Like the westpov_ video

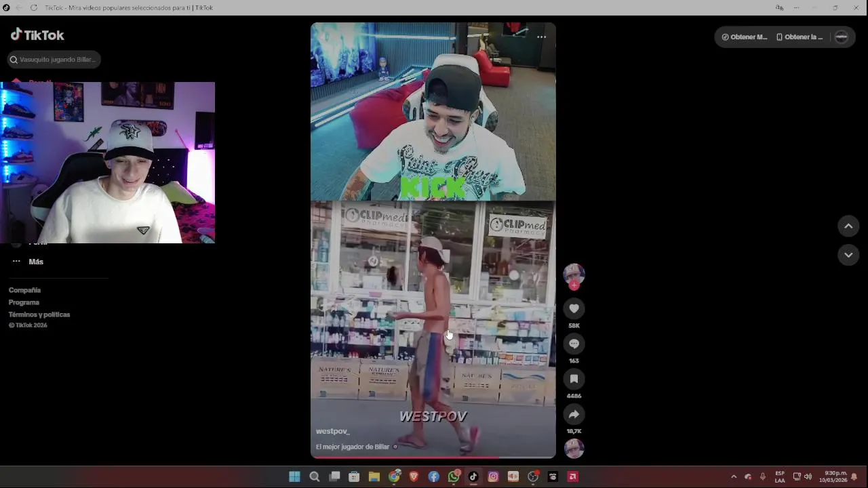(574, 308)
